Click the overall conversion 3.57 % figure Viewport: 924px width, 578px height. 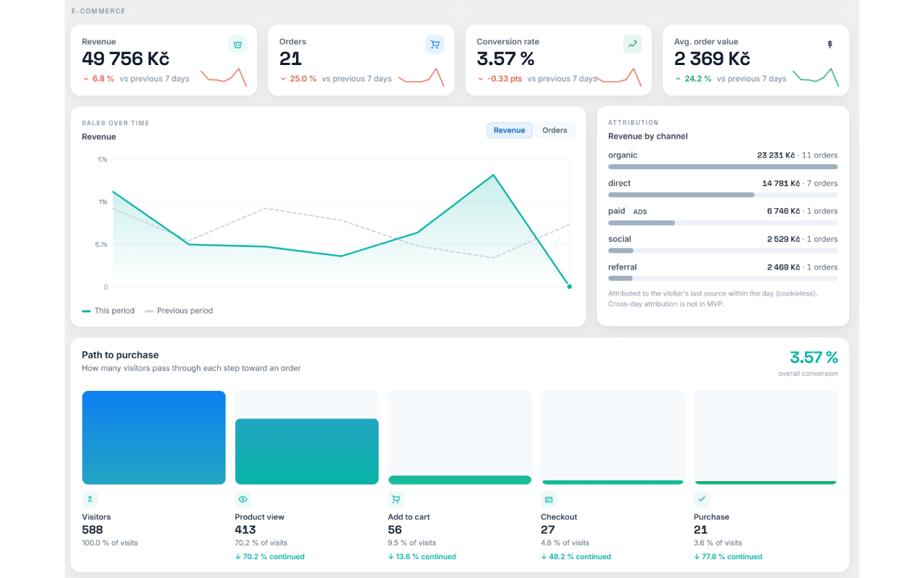click(x=814, y=357)
